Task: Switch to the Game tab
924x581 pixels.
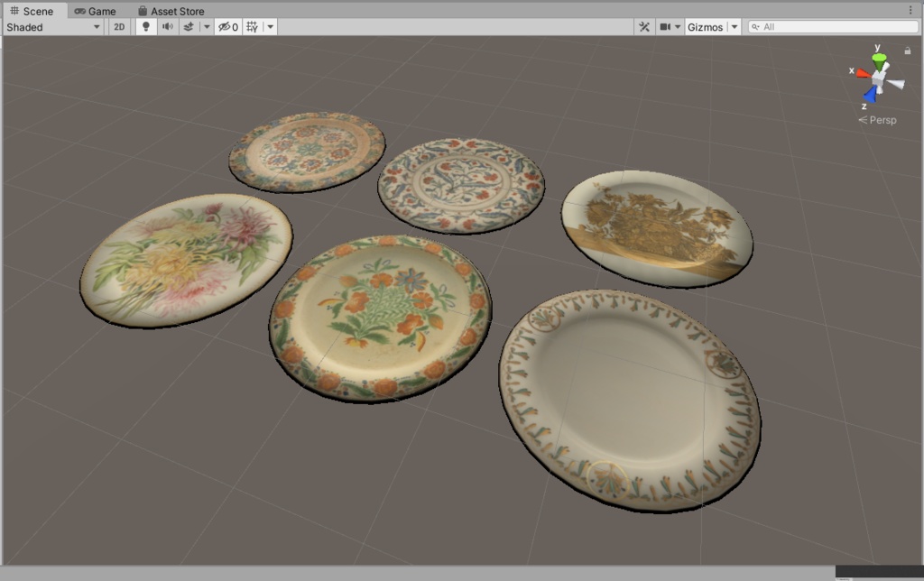Action: (x=95, y=11)
